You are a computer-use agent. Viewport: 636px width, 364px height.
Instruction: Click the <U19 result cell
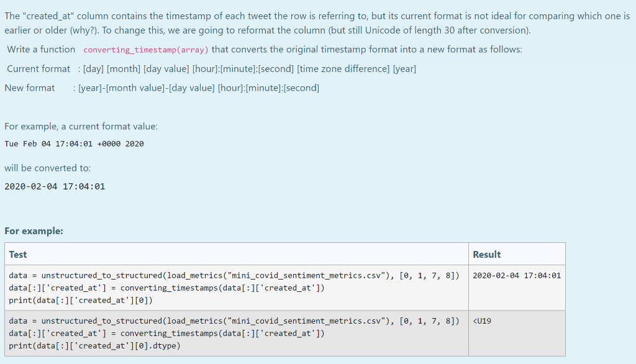click(482, 321)
